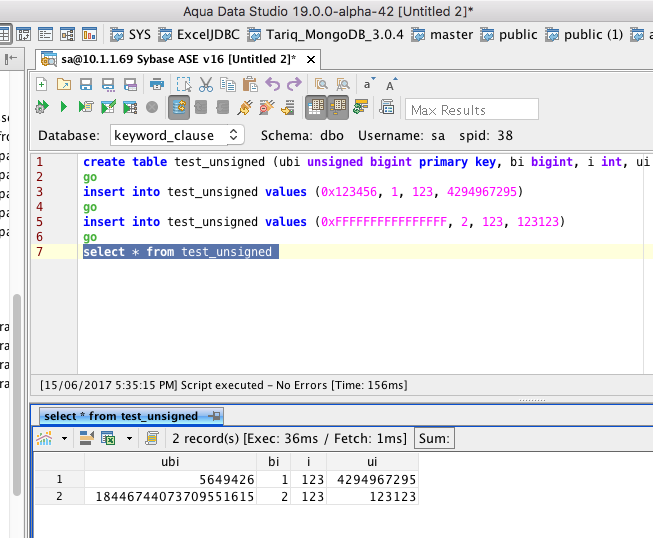653x538 pixels.
Task: Open Find and Replace icon
Action: click(343, 85)
